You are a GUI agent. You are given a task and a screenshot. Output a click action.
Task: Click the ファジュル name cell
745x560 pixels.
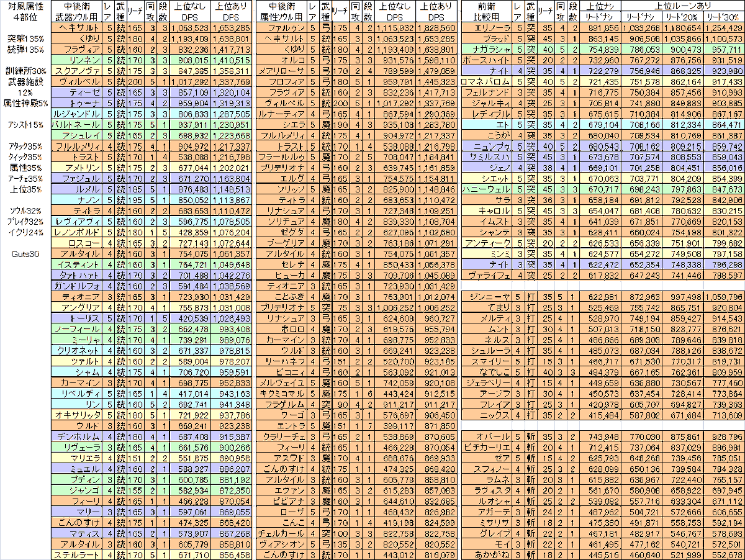coord(76,177)
